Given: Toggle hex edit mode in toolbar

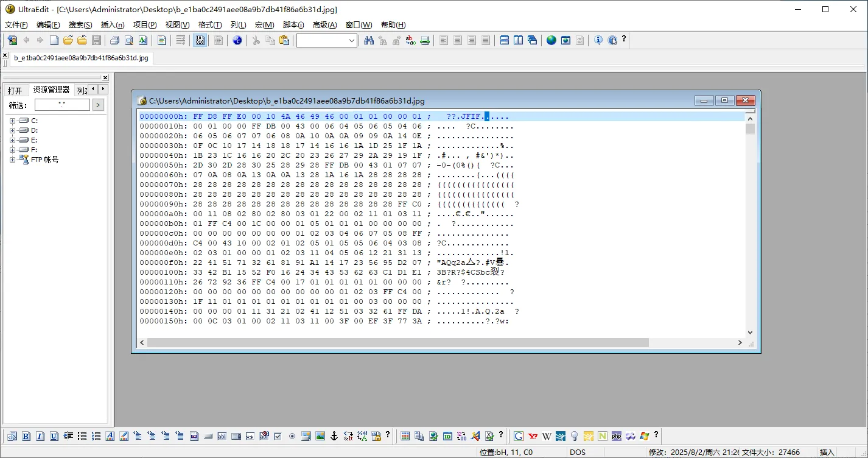Looking at the screenshot, I should pyautogui.click(x=200, y=40).
